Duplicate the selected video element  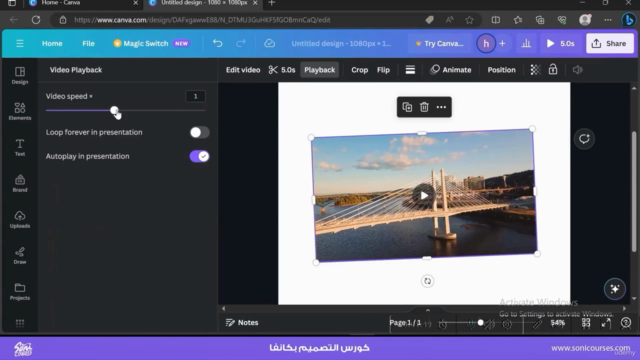tap(407, 107)
